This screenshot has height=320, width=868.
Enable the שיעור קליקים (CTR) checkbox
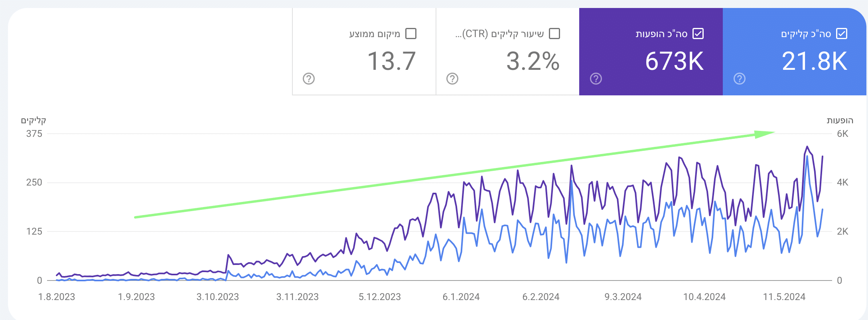(x=554, y=34)
